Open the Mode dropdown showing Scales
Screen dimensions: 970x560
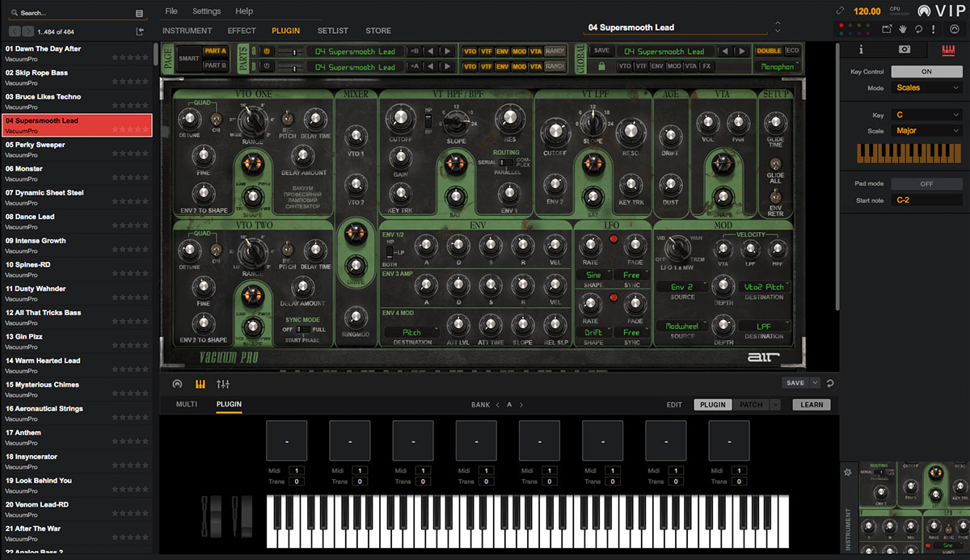click(x=926, y=87)
